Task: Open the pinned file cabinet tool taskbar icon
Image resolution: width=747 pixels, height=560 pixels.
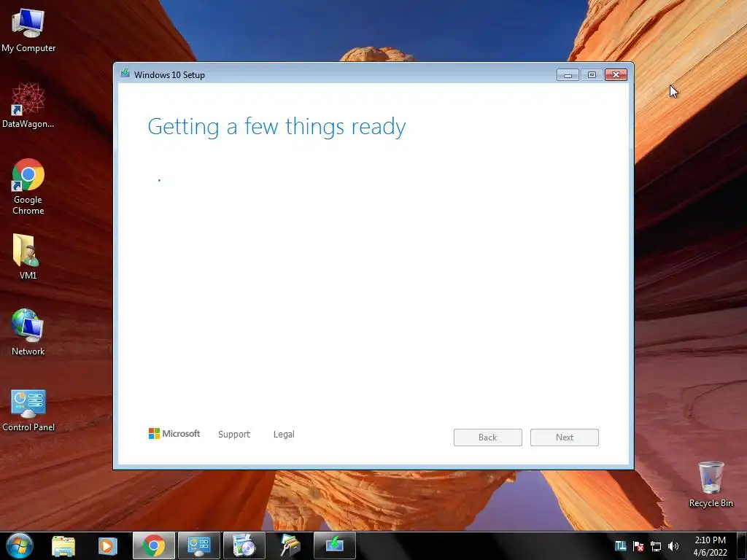Action: click(x=290, y=545)
